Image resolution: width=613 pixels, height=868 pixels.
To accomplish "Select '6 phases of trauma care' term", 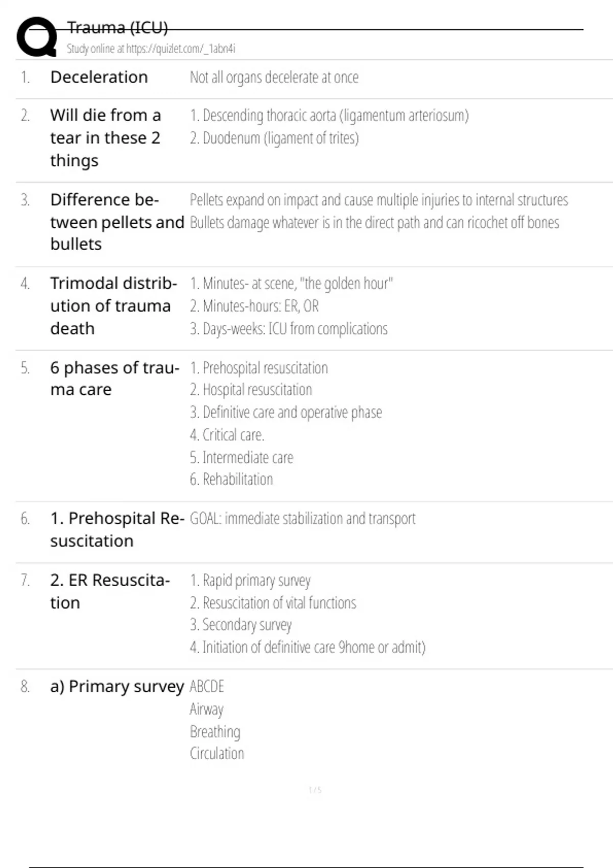I will click(x=114, y=378).
